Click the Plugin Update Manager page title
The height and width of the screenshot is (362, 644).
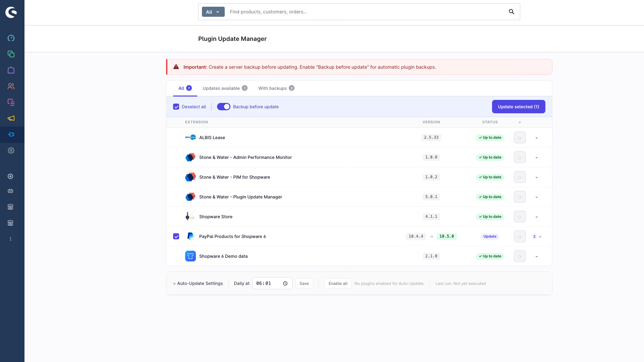[232, 39]
